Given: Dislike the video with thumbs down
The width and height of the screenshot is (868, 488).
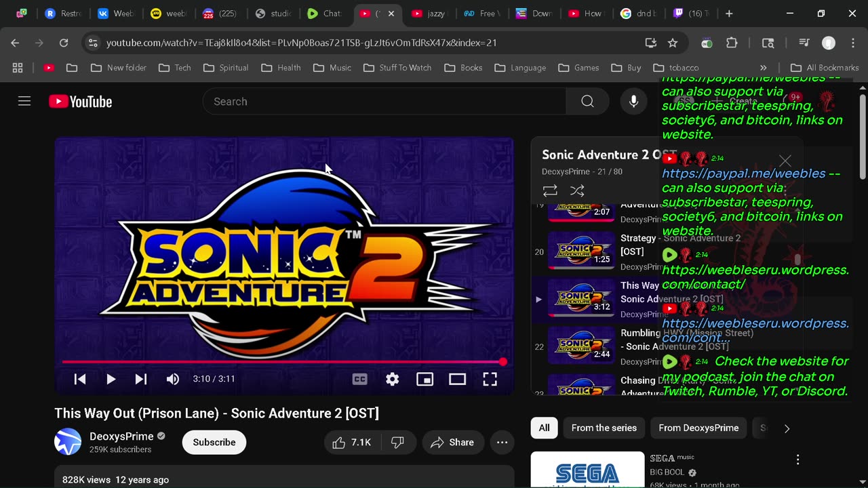Looking at the screenshot, I should 398,443.
